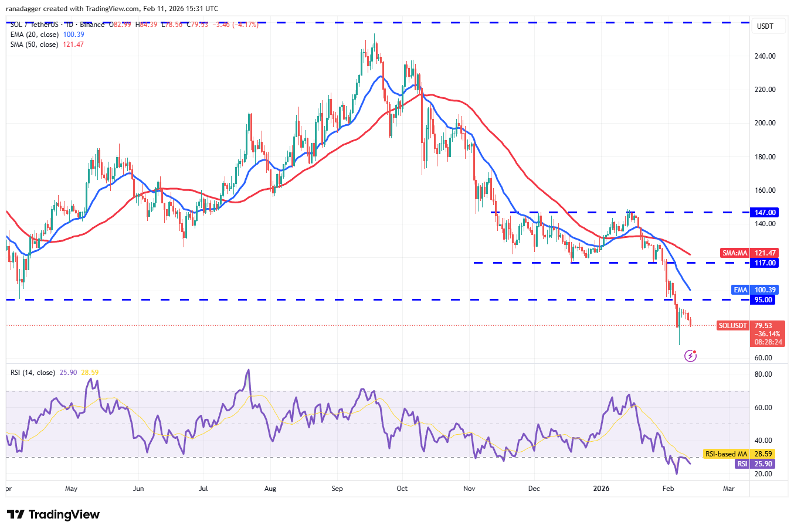
Task: Click the SOLUSDT last price tag
Action: [733, 326]
